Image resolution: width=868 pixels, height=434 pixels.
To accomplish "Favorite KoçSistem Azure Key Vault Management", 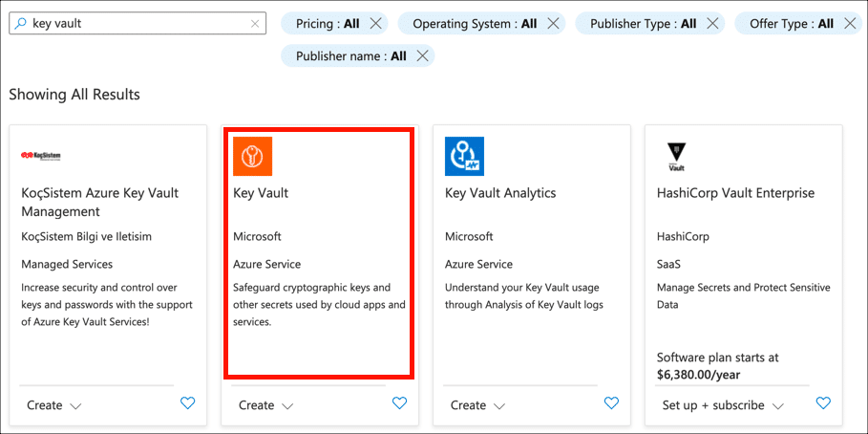I will coord(187,403).
